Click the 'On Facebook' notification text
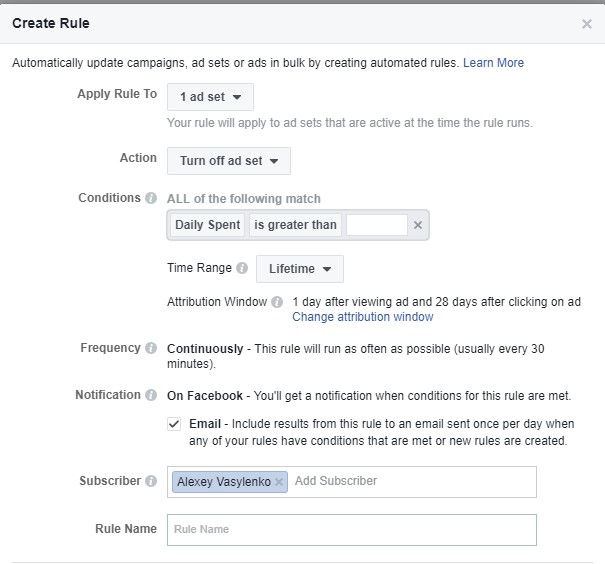605x564 pixels. 204,396
